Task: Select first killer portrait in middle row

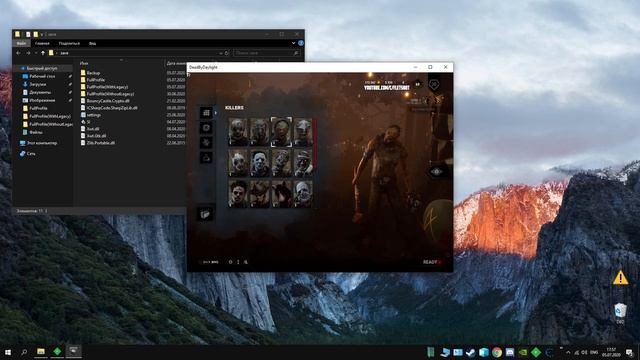Action: (238, 163)
